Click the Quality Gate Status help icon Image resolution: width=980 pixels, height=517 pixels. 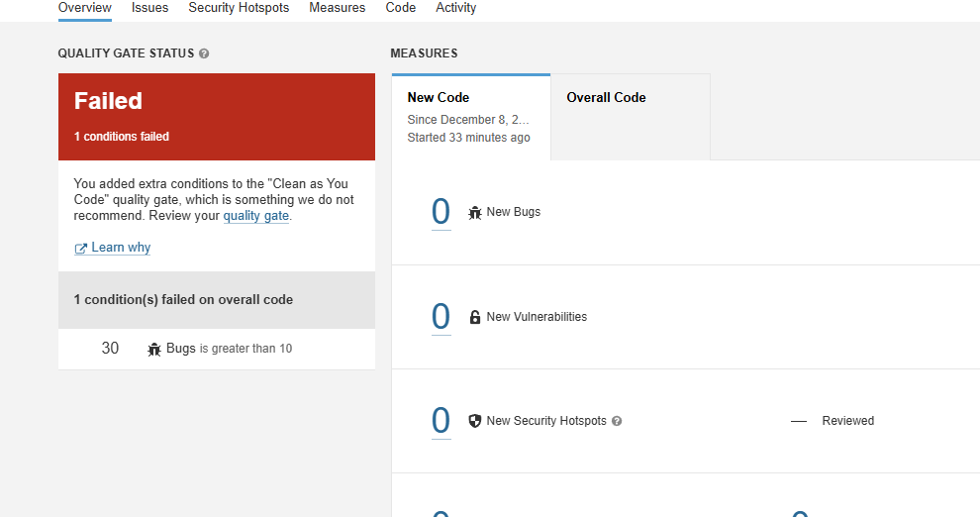[204, 53]
